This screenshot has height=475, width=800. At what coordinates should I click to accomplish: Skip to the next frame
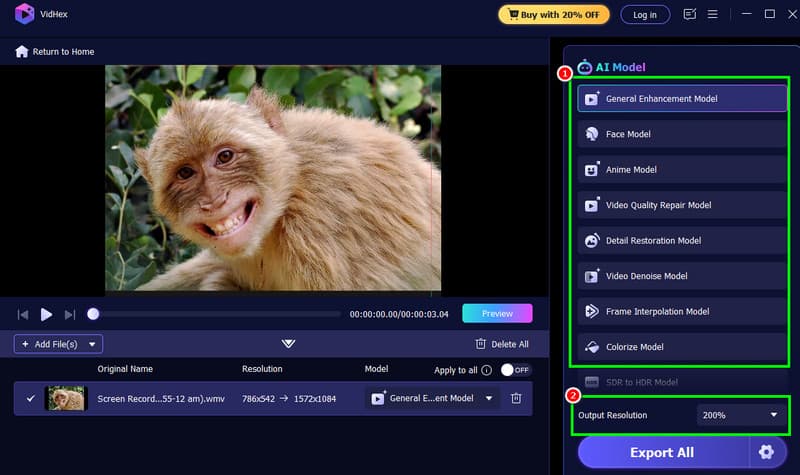[x=70, y=314]
